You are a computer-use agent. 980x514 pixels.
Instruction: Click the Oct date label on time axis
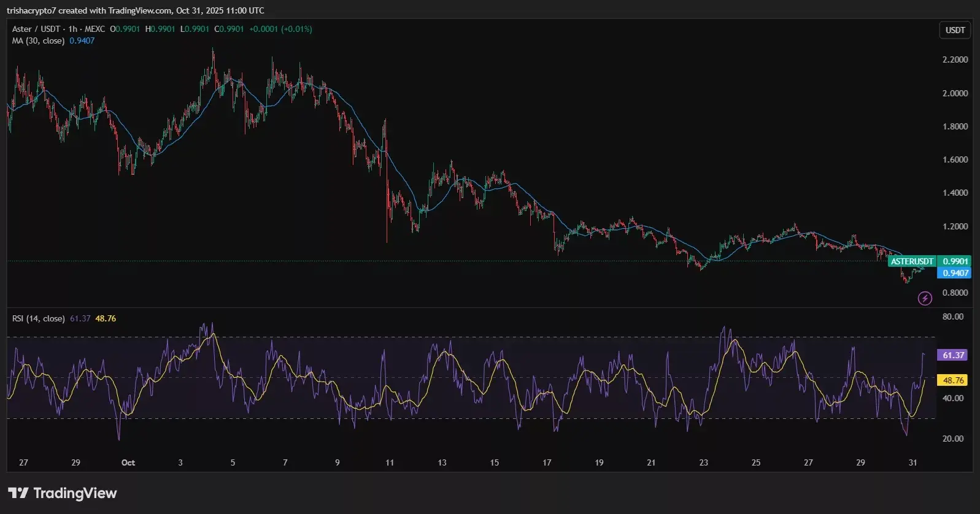128,462
